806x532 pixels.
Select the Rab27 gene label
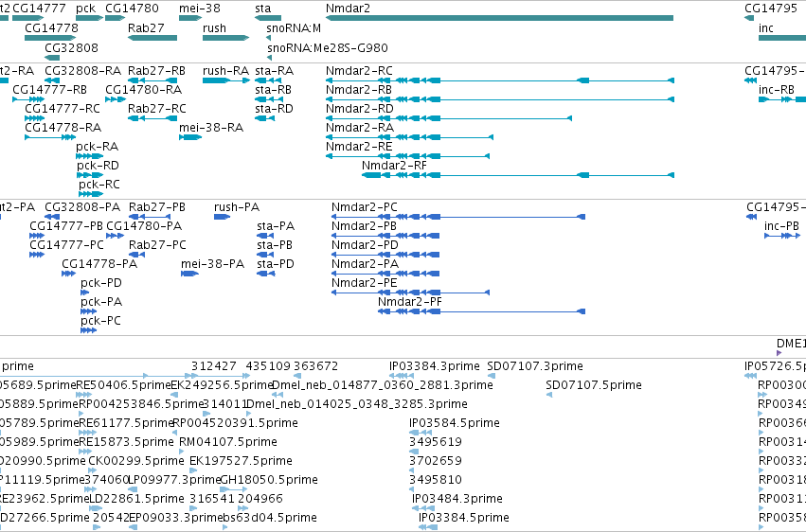(146, 27)
